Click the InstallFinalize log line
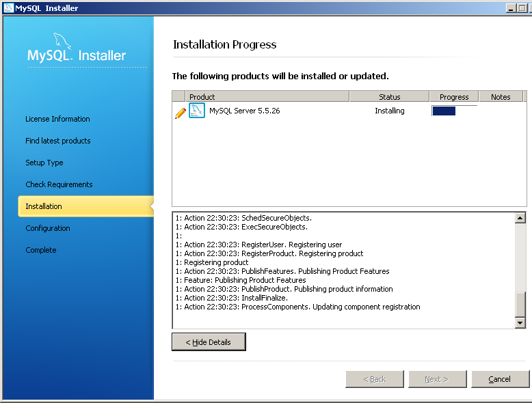 232,298
